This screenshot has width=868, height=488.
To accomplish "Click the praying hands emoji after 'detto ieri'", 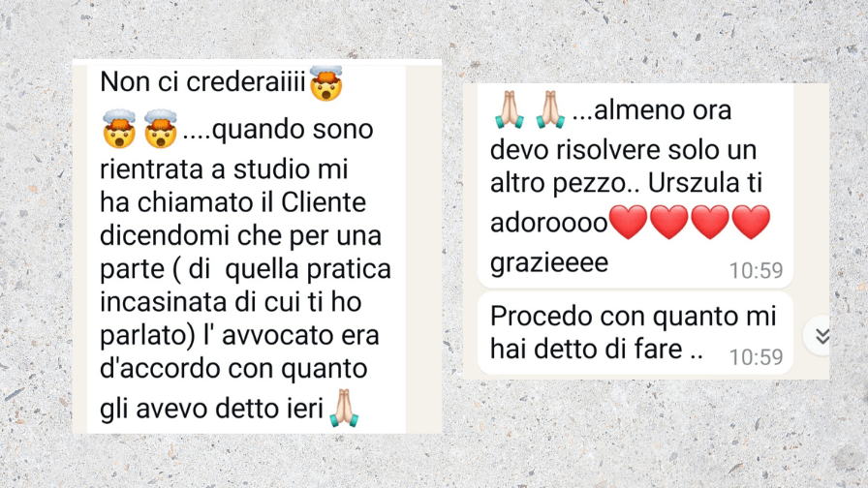I will 344,409.
